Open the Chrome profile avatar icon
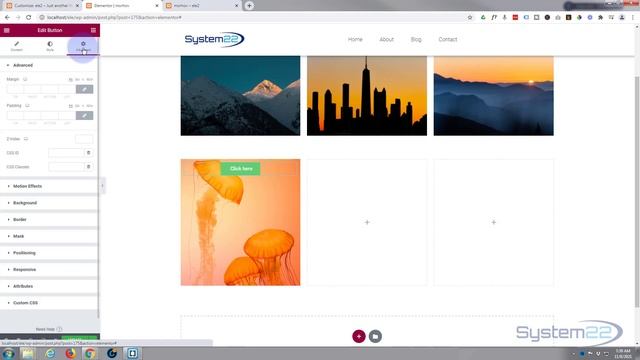The image size is (640, 360). coord(622,18)
